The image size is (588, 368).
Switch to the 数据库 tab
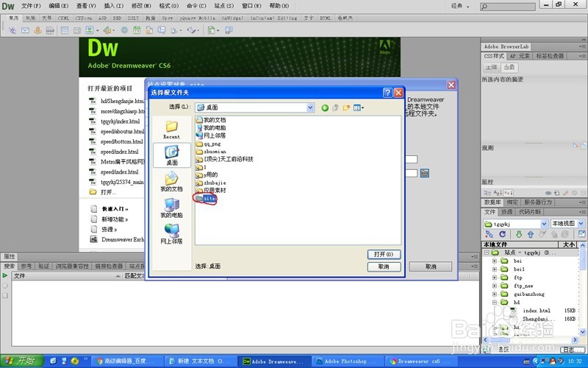point(492,202)
